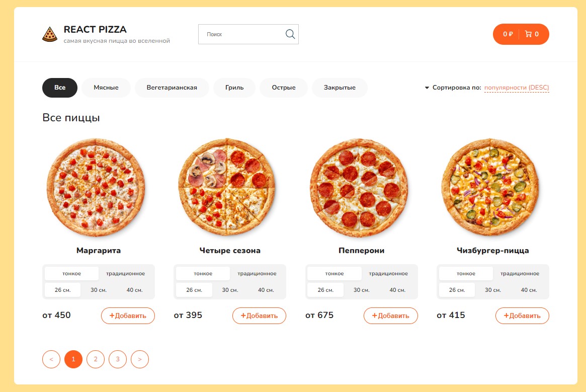This screenshot has height=392, width=586.
Task: Select традиционное dough for Маргарита
Action: tap(125, 274)
